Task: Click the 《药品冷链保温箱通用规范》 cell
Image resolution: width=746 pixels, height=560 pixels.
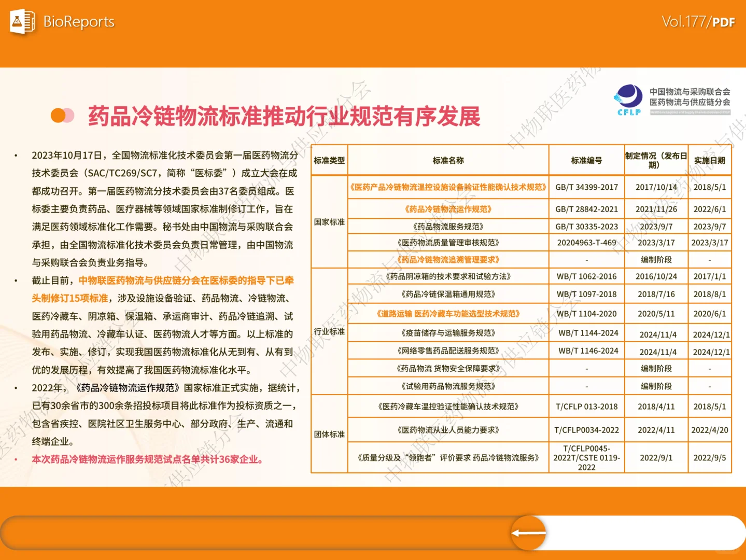Action: (448, 294)
